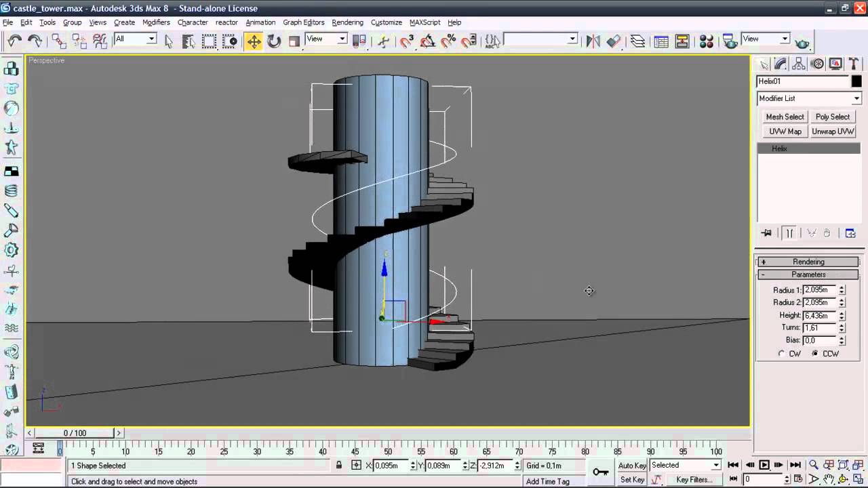Click the Quick Render teapot icon
Image resolution: width=868 pixels, height=488 pixels.
[x=802, y=42]
